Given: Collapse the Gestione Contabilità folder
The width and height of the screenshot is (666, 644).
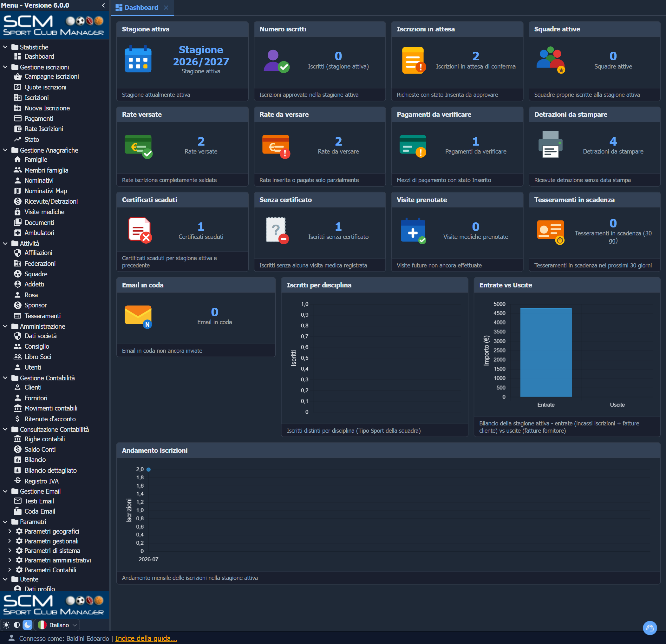Looking at the screenshot, I should tap(5, 378).
